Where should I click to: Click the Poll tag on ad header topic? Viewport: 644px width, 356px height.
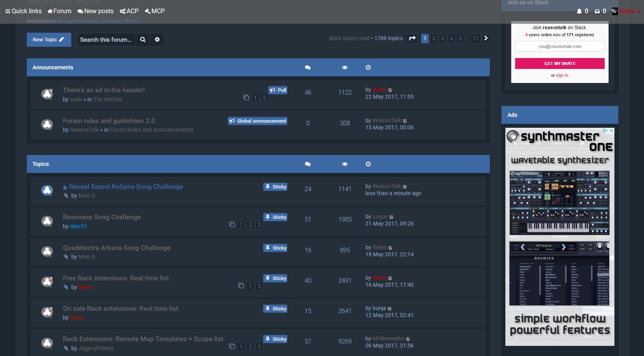pyautogui.click(x=278, y=90)
